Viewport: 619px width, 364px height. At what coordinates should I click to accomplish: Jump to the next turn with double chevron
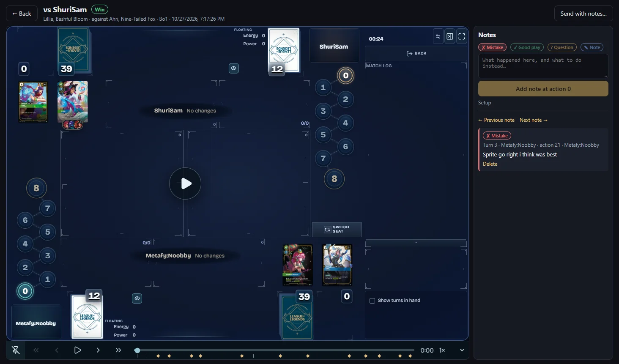tap(118, 350)
